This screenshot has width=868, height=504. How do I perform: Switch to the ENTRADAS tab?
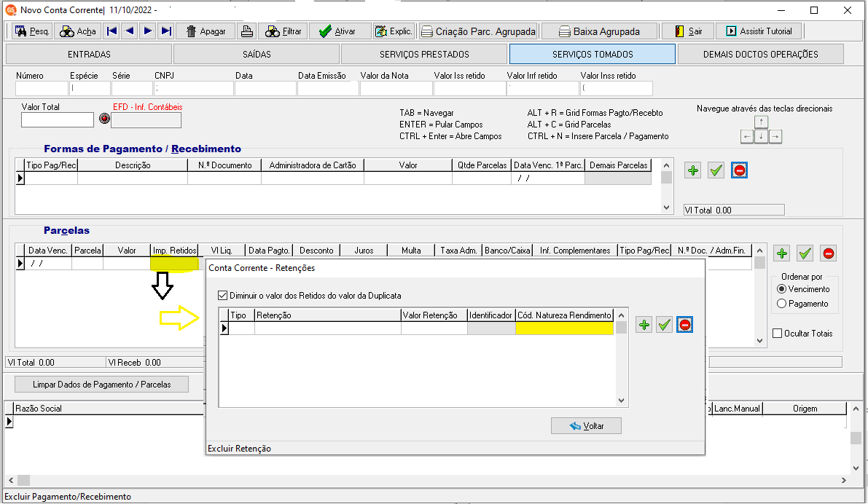[x=89, y=54]
